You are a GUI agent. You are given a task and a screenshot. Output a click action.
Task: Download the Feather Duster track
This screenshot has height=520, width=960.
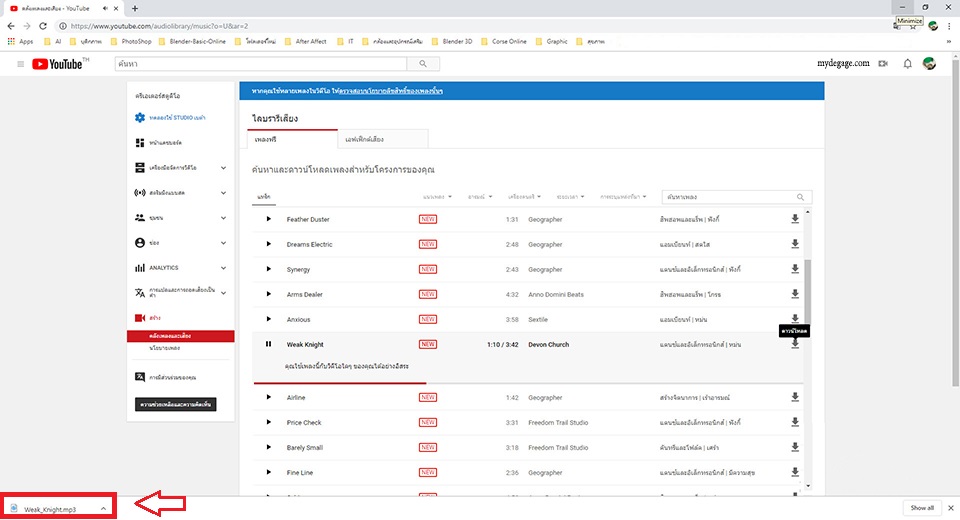795,219
